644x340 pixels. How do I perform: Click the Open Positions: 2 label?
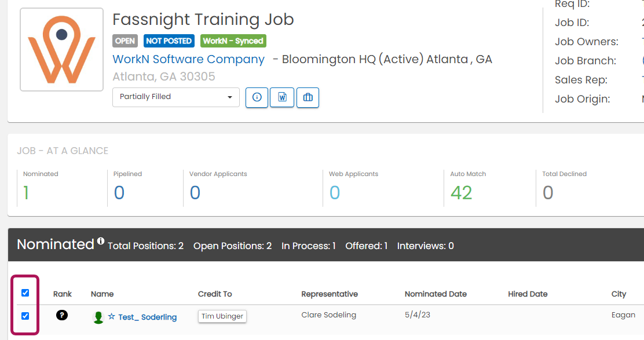pos(232,246)
